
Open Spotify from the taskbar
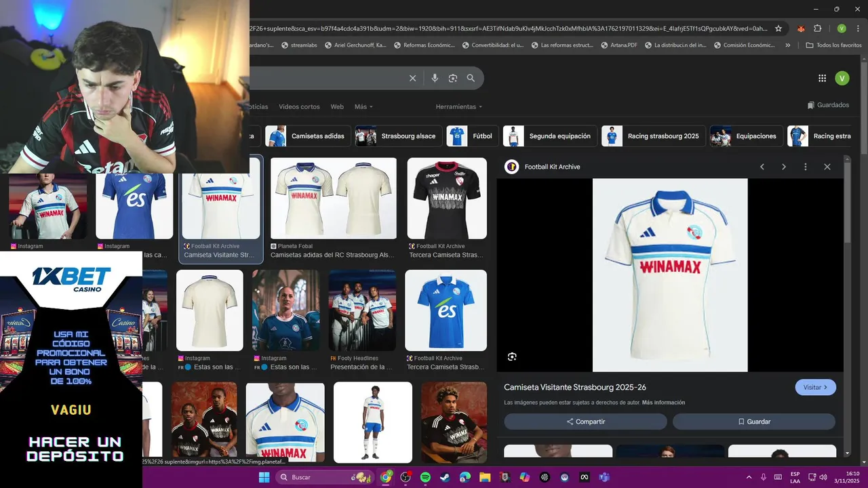coord(425,477)
